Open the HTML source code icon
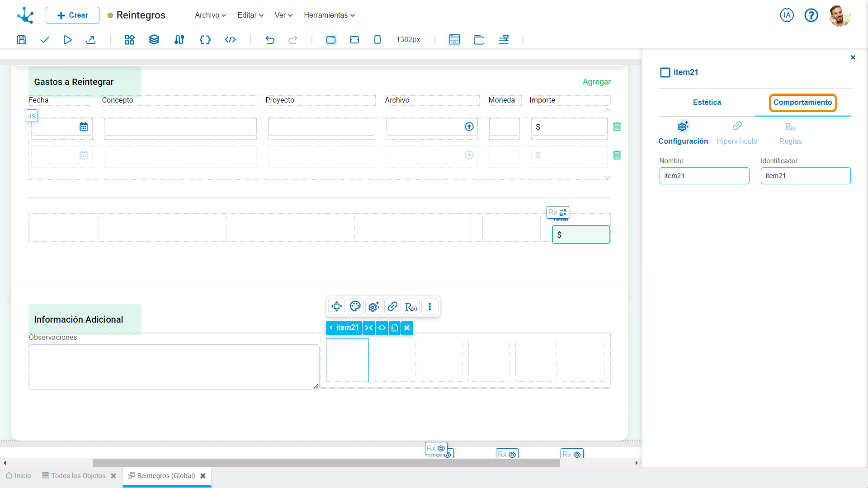The image size is (868, 488). click(230, 40)
